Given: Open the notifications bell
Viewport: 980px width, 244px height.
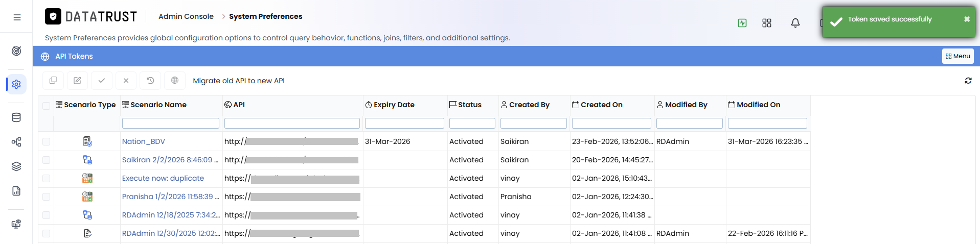Looking at the screenshot, I should point(795,23).
